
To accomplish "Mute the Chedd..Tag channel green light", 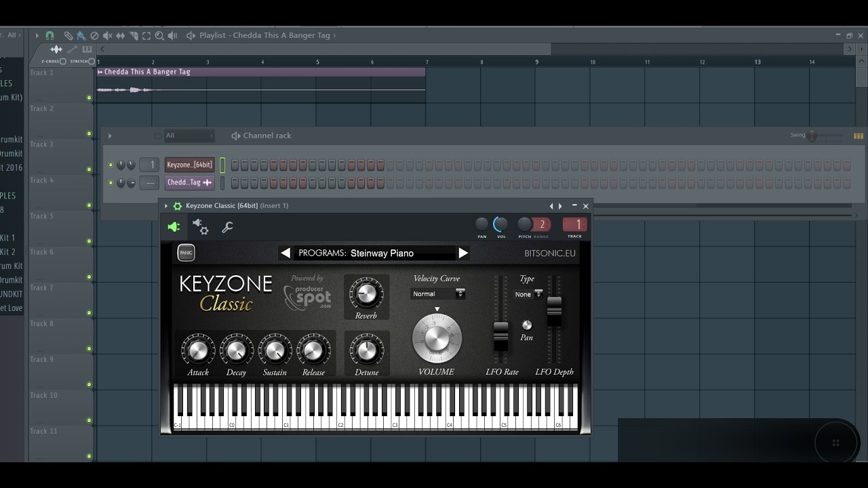I will pyautogui.click(x=111, y=182).
